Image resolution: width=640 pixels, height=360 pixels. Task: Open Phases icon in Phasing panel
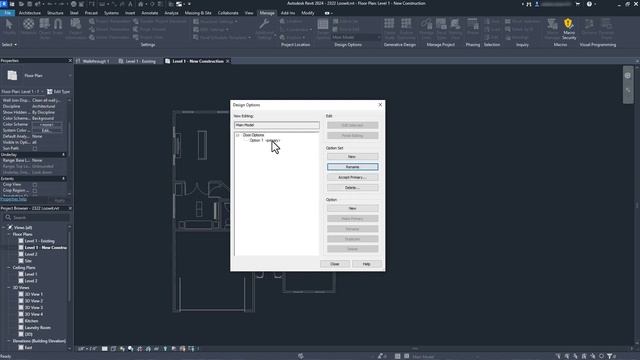click(473, 24)
